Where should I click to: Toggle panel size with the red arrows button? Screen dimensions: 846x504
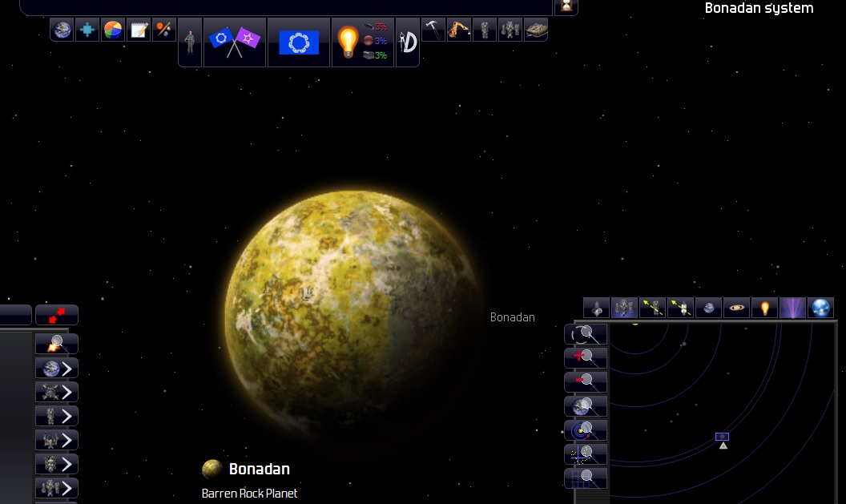coord(57,315)
